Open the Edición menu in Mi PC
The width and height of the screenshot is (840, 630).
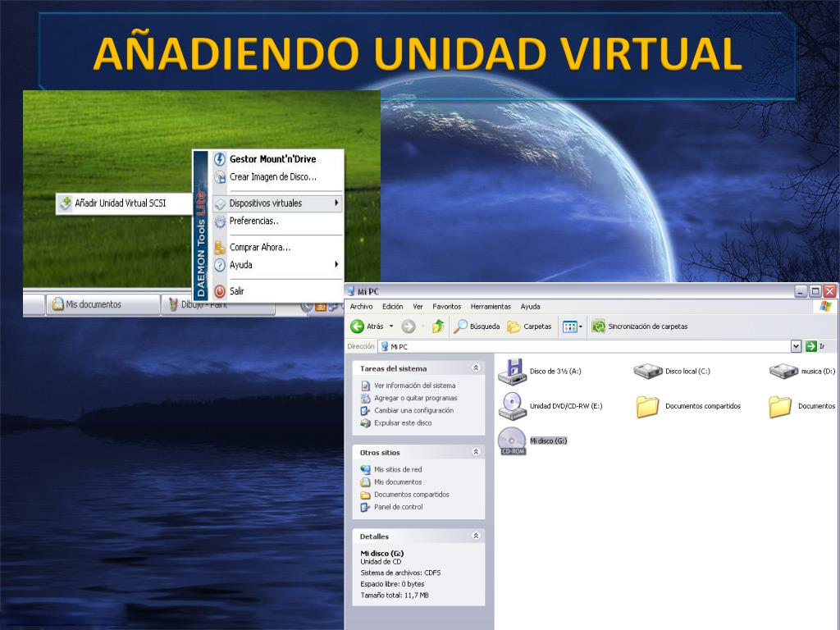[393, 307]
